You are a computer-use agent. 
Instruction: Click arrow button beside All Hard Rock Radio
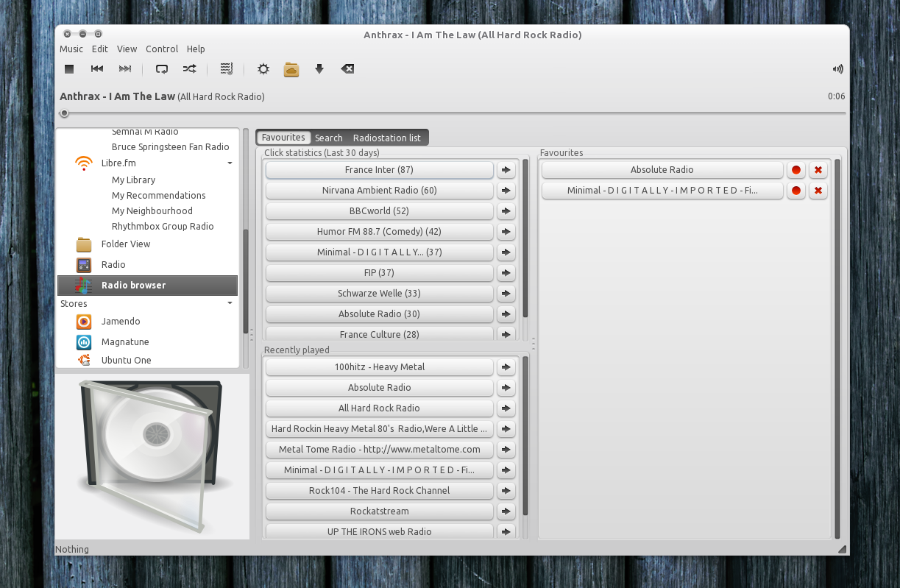[506, 408]
